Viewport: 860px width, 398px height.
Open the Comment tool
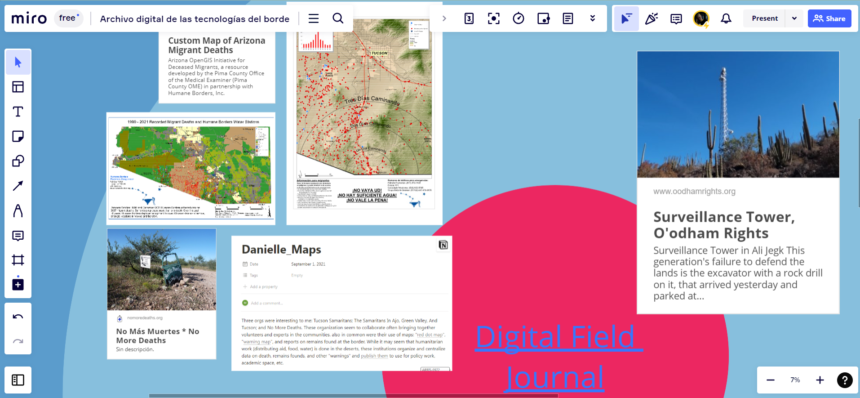(x=18, y=236)
